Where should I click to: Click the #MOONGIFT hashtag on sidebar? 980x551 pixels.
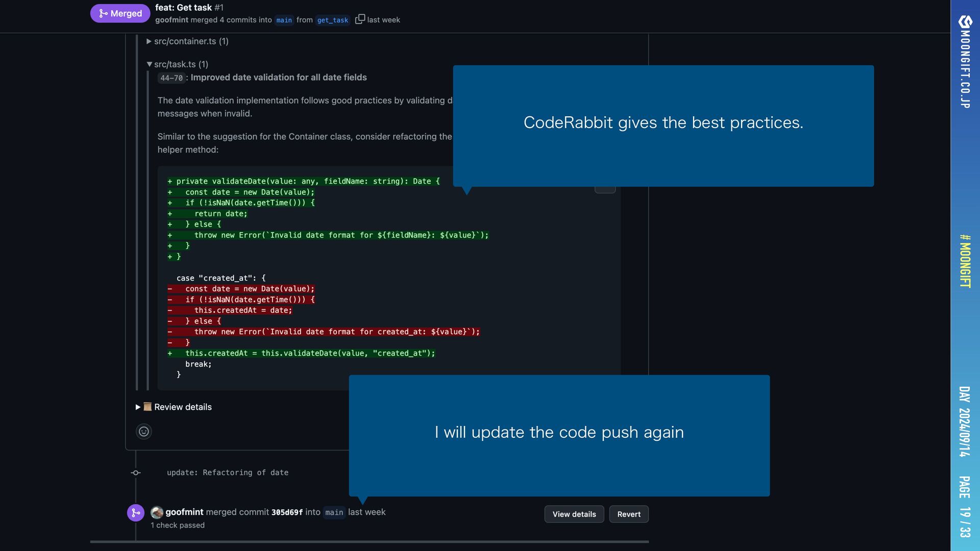965,261
